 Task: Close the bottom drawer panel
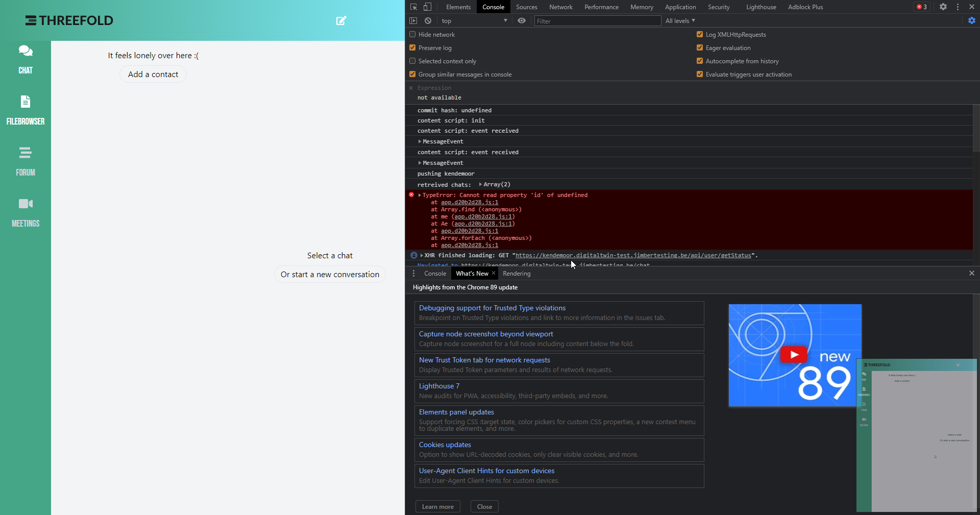972,273
